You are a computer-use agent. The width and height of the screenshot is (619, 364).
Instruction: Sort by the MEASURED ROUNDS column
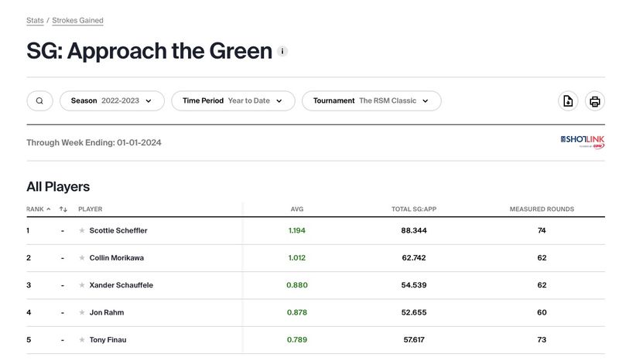(x=542, y=209)
